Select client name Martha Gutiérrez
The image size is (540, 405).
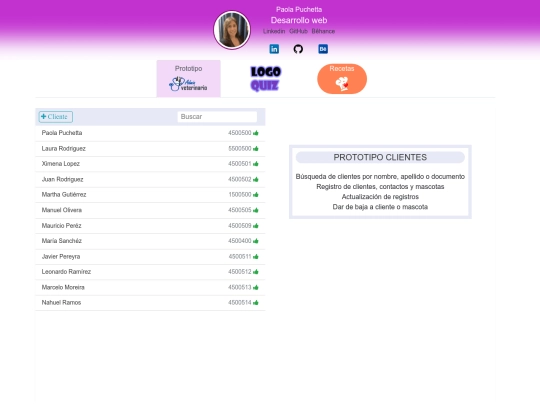point(64,195)
